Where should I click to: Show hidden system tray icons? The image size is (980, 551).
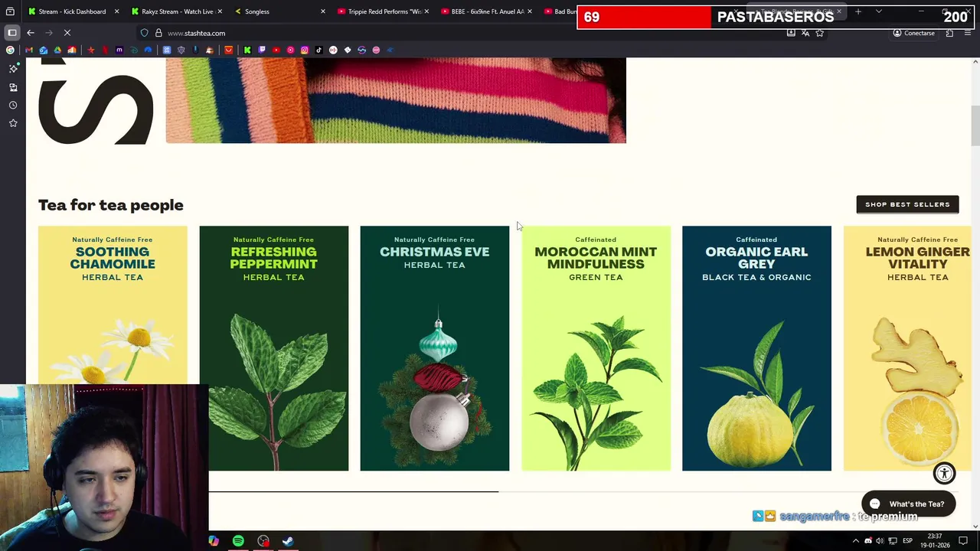[856, 541]
